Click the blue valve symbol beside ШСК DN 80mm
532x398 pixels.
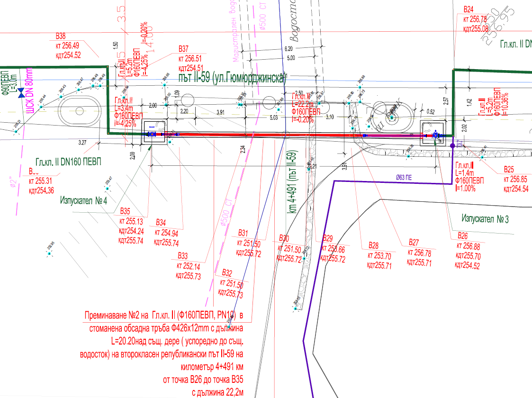click(x=21, y=92)
